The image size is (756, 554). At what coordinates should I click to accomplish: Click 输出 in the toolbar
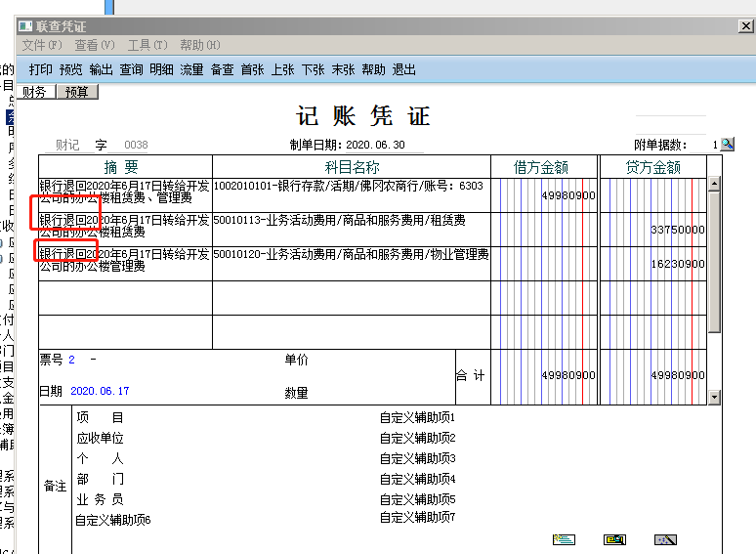102,70
